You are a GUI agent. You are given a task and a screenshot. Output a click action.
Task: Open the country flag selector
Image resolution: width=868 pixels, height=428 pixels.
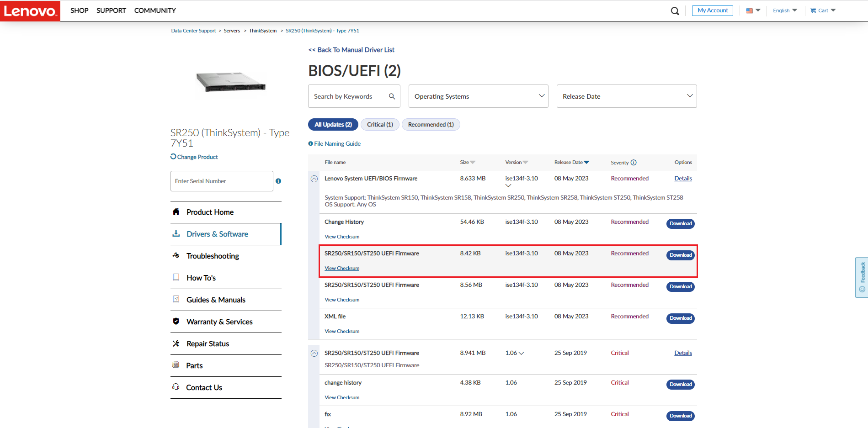tap(753, 11)
